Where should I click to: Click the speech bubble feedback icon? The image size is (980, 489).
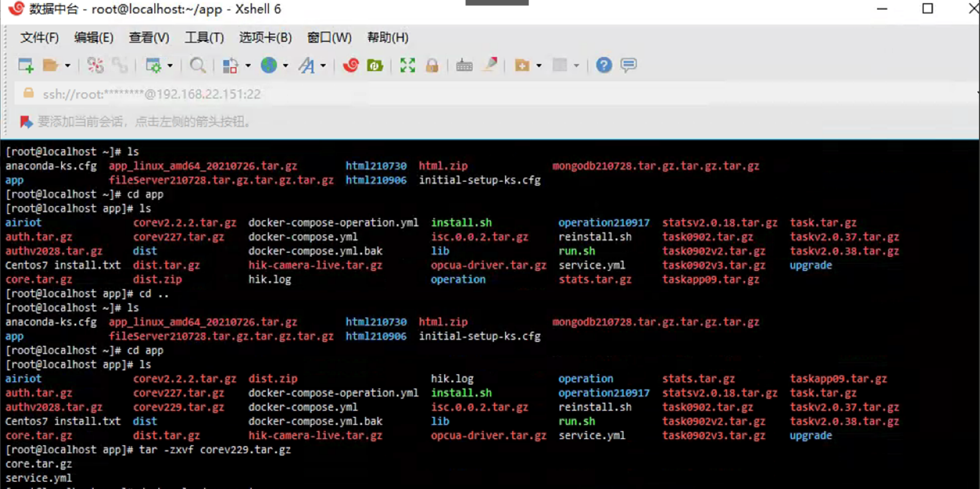click(628, 65)
